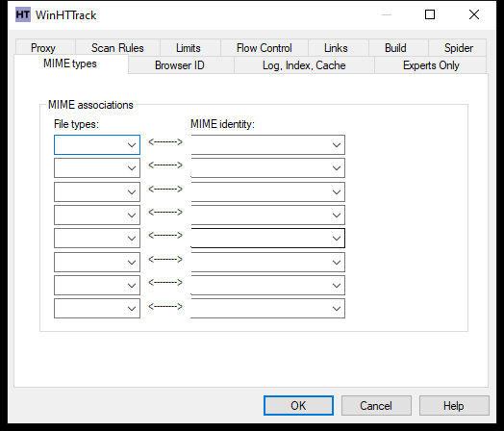Maximize the WinHTTrack window
The height and width of the screenshot is (431, 504).
(x=430, y=14)
